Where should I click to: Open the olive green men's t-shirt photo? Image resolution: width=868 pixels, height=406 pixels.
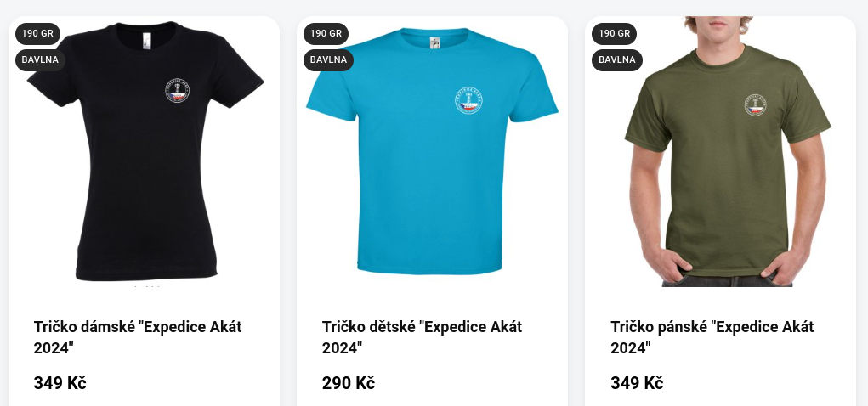point(721,151)
